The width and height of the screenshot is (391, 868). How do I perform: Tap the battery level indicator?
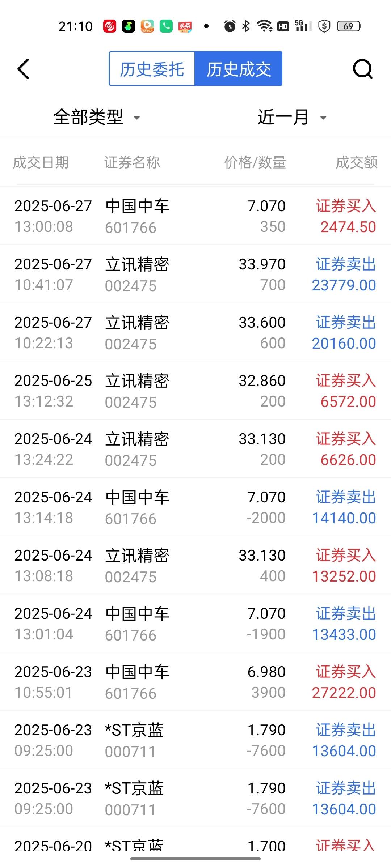[x=349, y=26]
